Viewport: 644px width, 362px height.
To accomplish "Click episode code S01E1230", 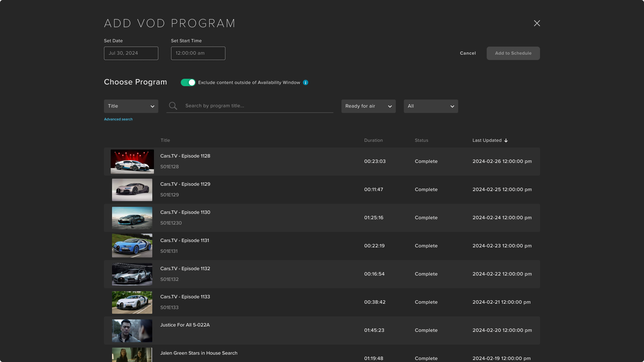I will tap(171, 223).
